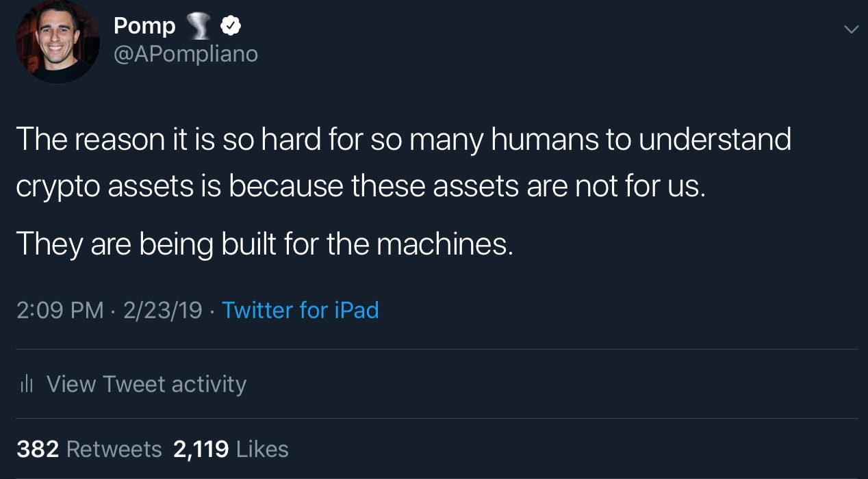The image size is (868, 479).
Task: Click the tweet line starting "The reason"
Action: [x=403, y=140]
